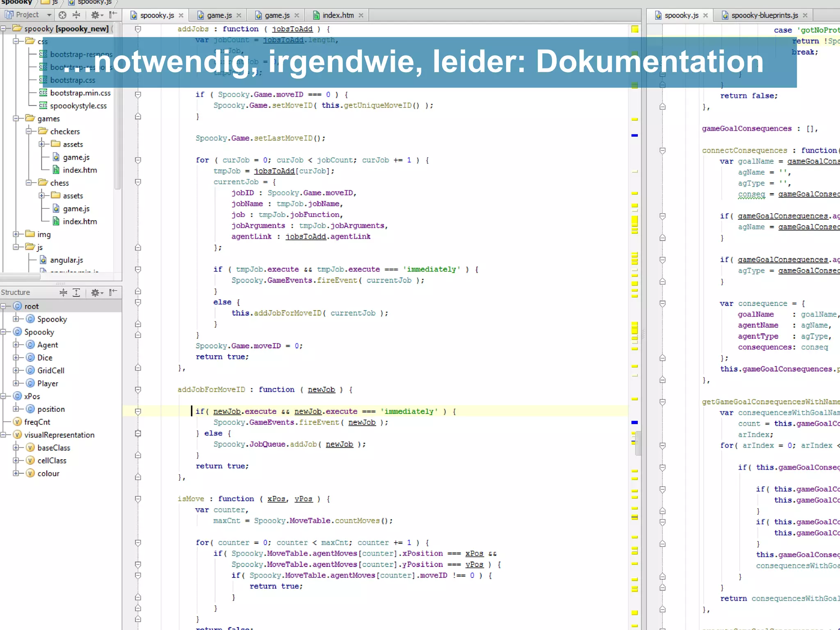Select colour variable in Structure
The image size is (840, 630).
(x=48, y=473)
